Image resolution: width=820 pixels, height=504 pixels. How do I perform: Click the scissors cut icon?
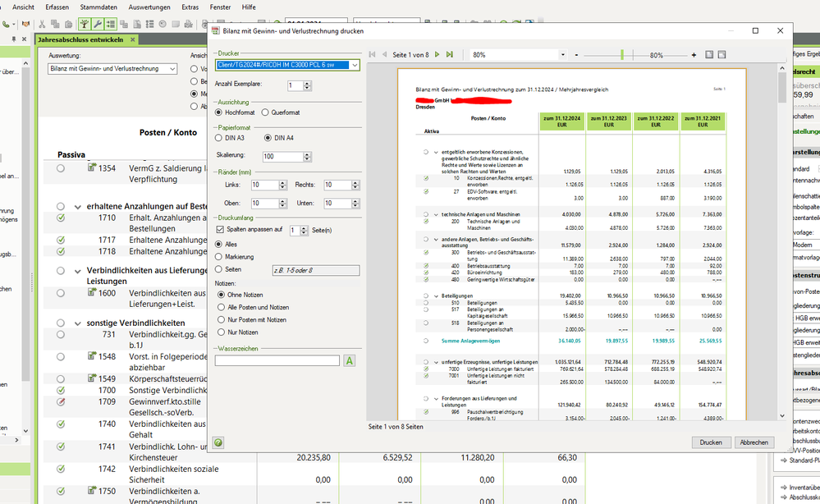coord(43,24)
